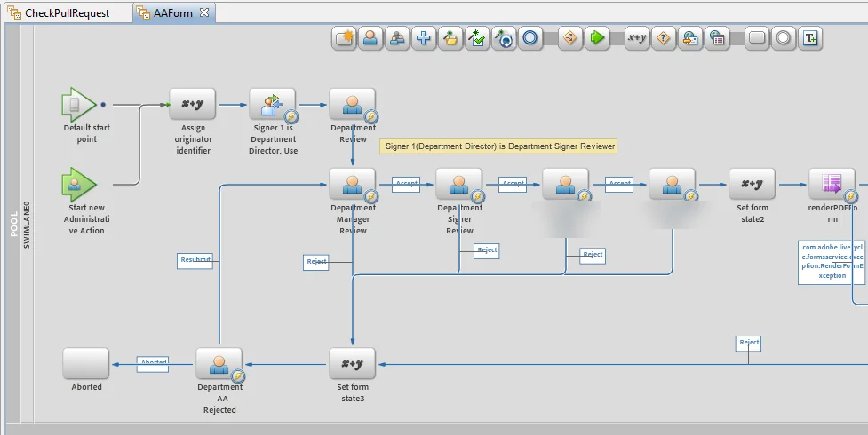Select the orange gateway diamond toolbar icon

(x=570, y=38)
